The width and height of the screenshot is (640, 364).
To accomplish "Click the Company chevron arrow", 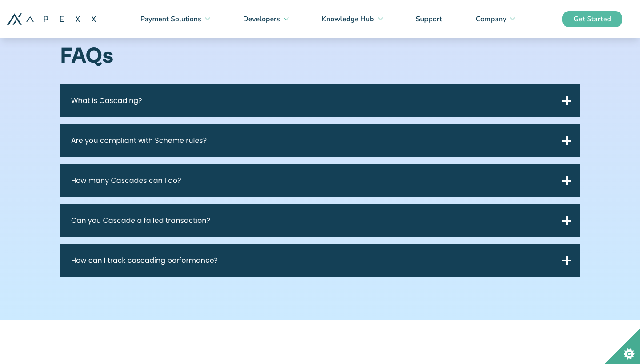I will pyautogui.click(x=512, y=19).
